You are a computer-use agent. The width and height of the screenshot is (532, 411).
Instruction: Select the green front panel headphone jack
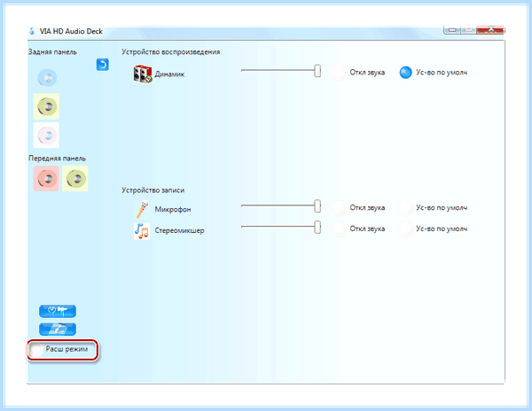click(x=75, y=179)
